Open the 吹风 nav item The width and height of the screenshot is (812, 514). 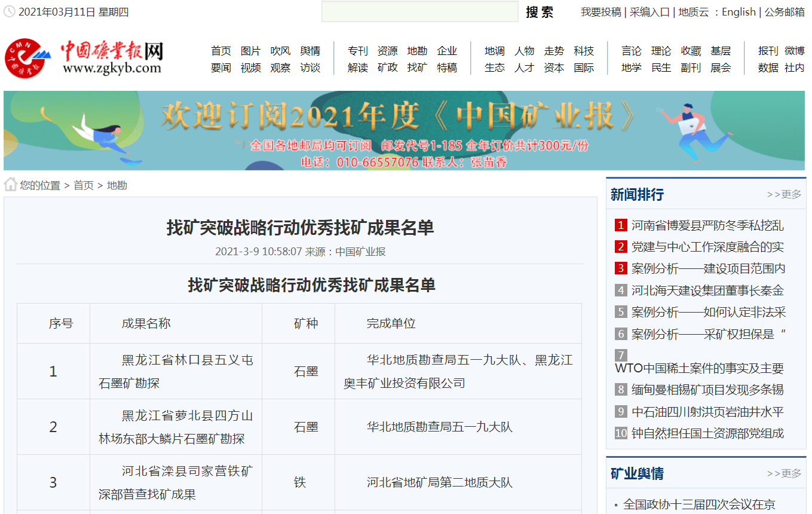coord(280,51)
